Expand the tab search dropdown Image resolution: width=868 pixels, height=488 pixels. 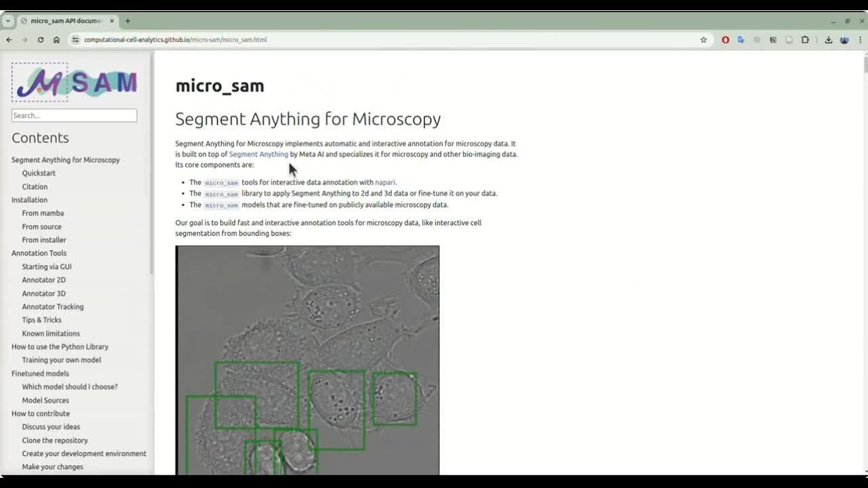coord(7,21)
